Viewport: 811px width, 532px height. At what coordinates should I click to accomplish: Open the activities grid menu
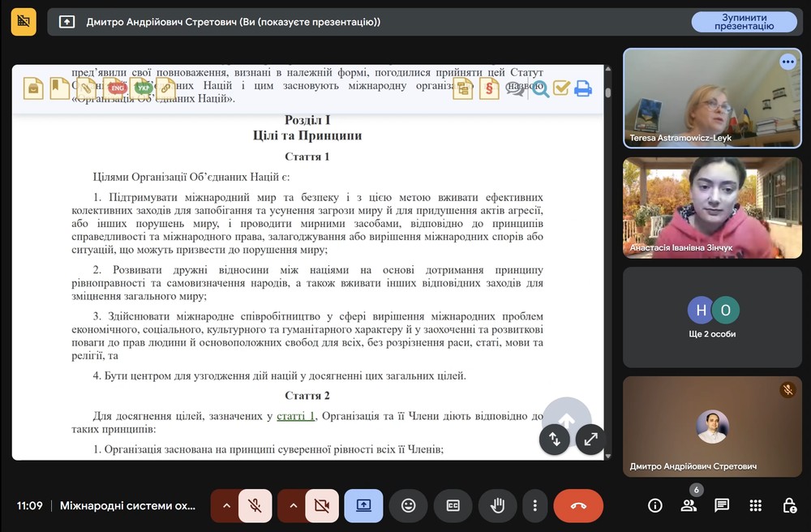[755, 505]
